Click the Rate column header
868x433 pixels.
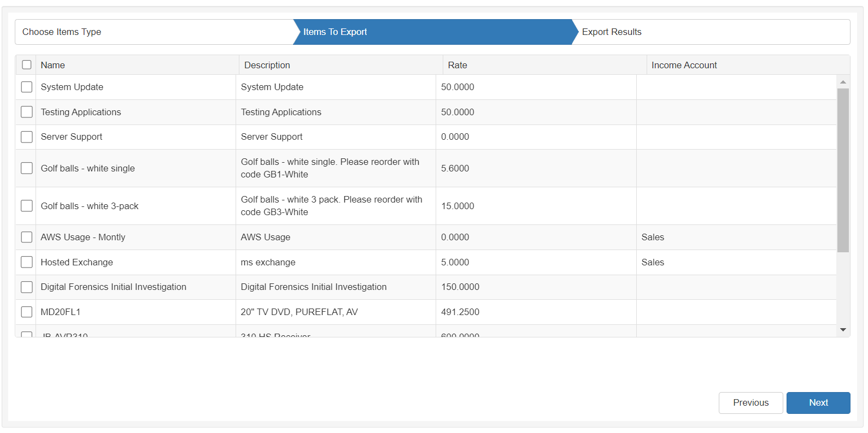458,65
